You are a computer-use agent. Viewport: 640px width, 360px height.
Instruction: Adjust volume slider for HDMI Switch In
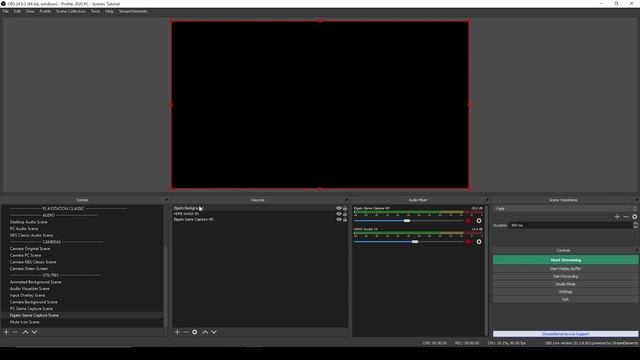coord(415,242)
